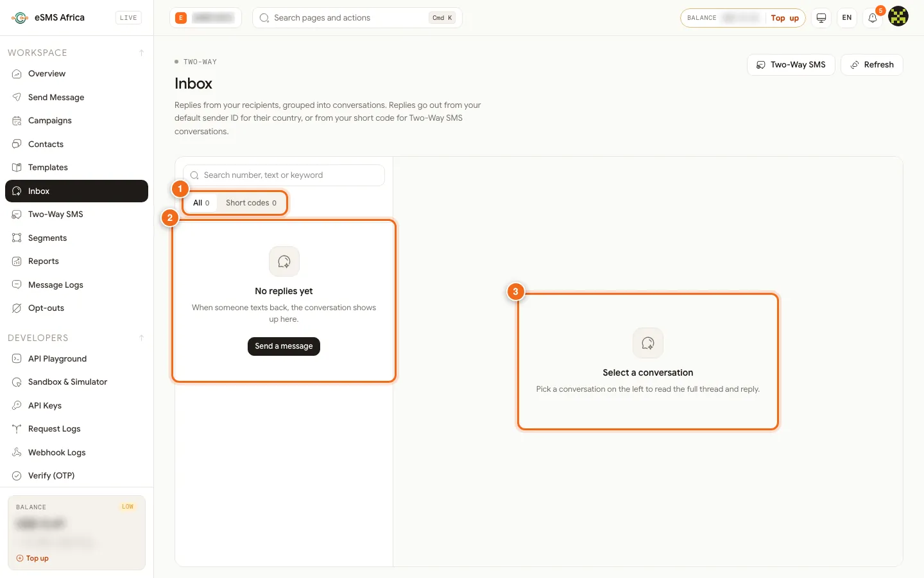Focus the Search pages and actions field

[357, 18]
